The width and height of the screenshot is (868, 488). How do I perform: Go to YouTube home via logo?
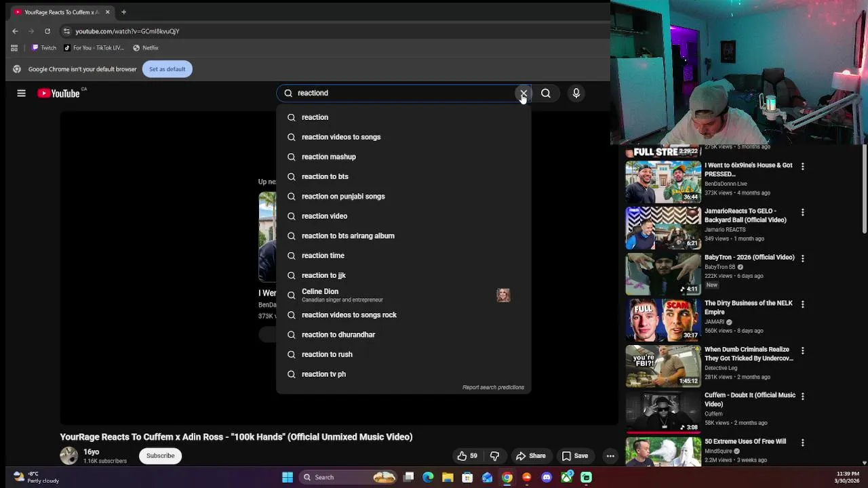point(59,94)
